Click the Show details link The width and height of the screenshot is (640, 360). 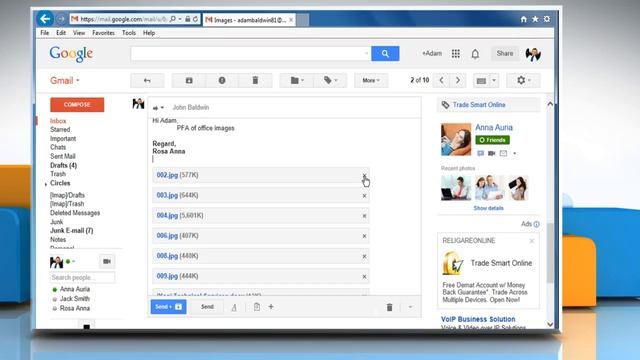(x=488, y=208)
